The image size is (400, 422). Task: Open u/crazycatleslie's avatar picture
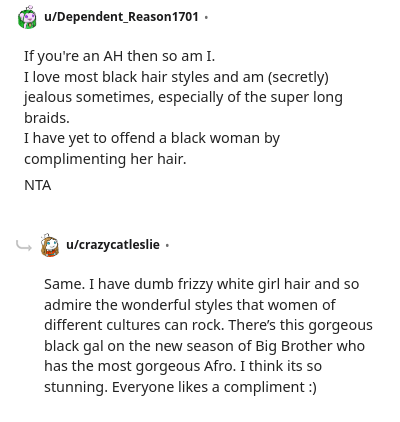(x=50, y=245)
